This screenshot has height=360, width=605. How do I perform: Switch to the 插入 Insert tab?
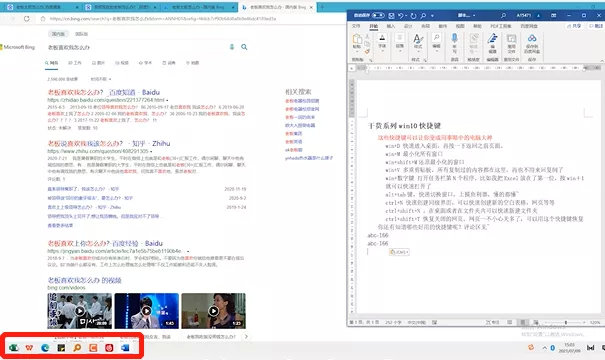pyautogui.click(x=391, y=26)
